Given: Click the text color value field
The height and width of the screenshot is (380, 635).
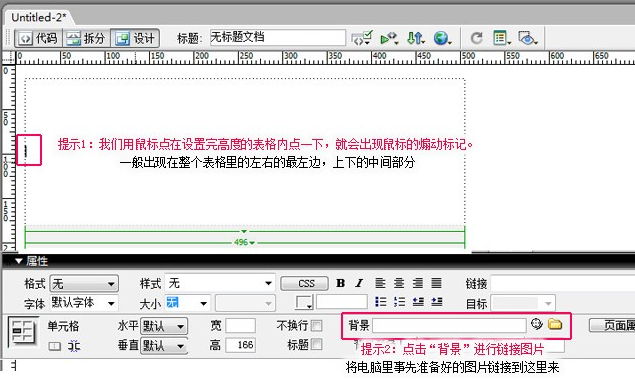Looking at the screenshot, I should [342, 302].
